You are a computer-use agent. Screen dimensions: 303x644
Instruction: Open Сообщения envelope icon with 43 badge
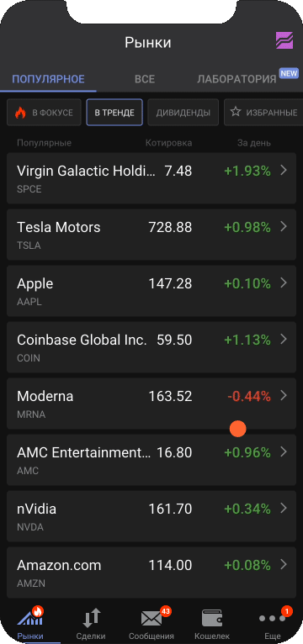coord(151,618)
